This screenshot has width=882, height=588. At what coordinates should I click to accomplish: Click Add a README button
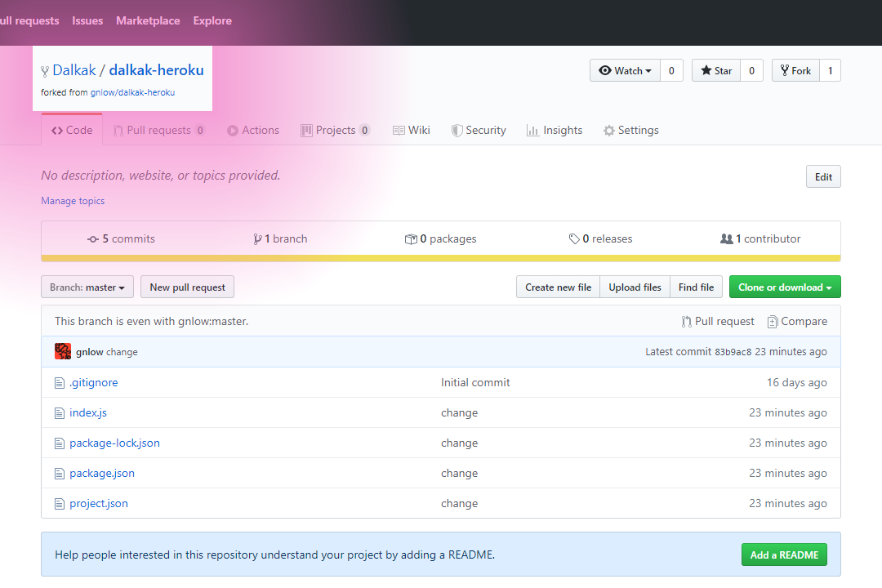tap(784, 555)
